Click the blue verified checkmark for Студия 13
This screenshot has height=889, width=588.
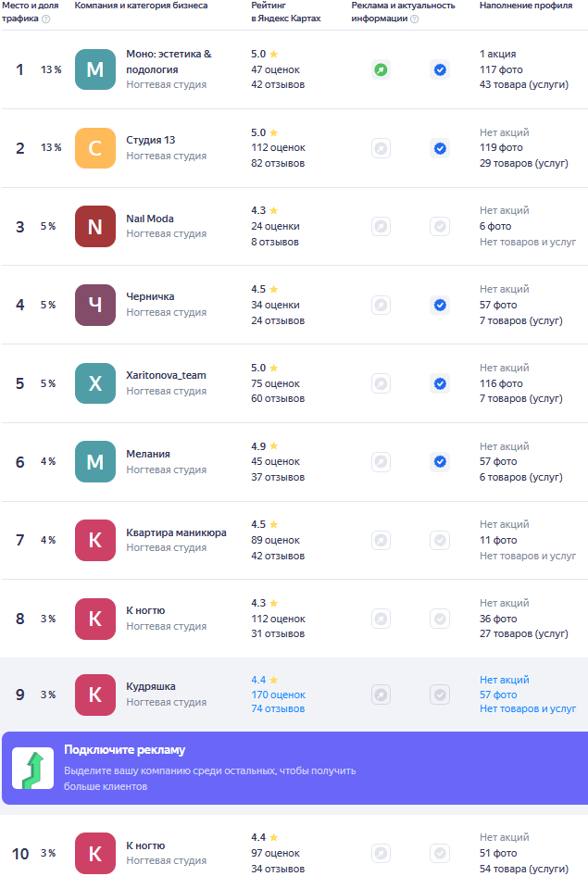pyautogui.click(x=440, y=148)
